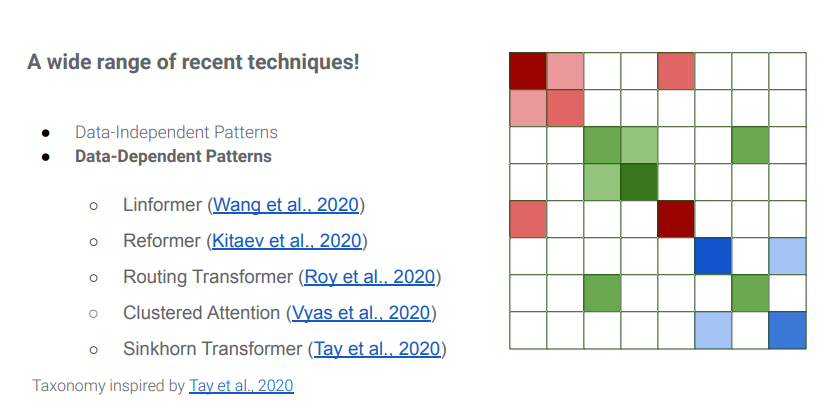
Task: Select the empty top-right corner grid cell
Action: (x=787, y=71)
